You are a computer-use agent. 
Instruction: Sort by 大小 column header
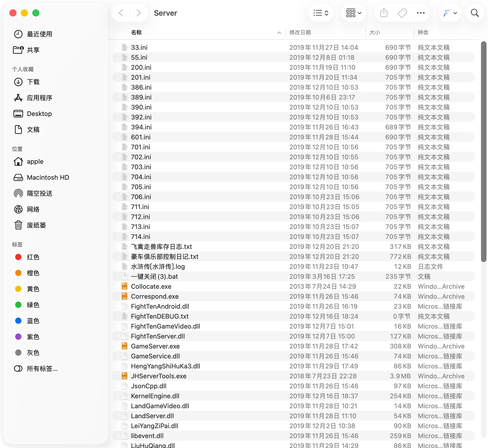click(375, 33)
